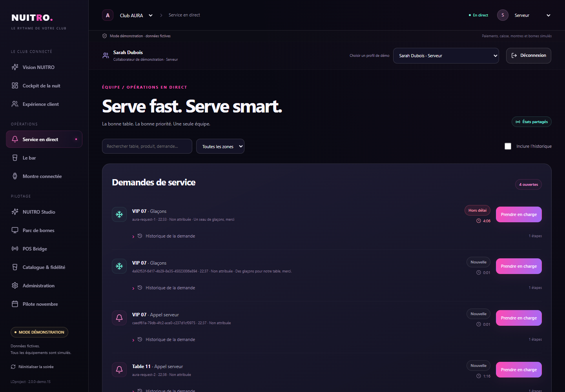This screenshot has width=565, height=392.
Task: Click the 4 ouvertes badge
Action: coord(529,185)
